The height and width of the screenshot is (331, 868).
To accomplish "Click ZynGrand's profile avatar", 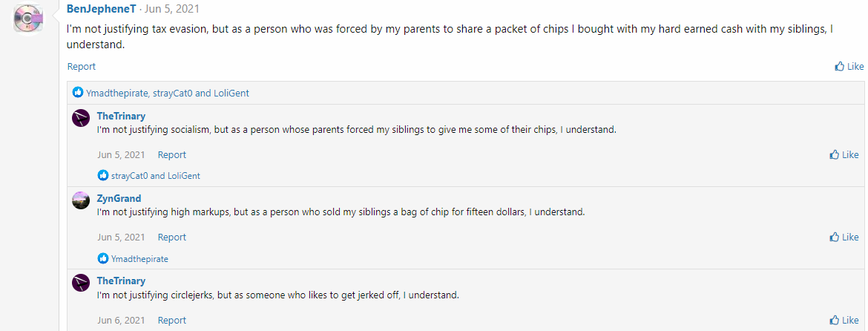I will tap(82, 201).
